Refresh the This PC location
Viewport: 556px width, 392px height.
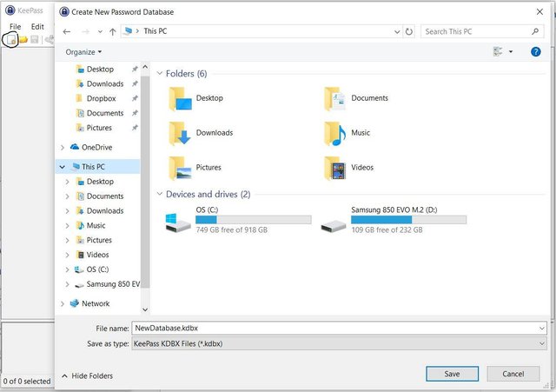coord(409,31)
